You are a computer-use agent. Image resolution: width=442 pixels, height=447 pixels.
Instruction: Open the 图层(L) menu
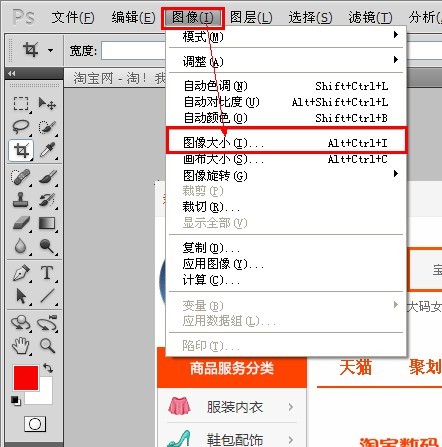pyautogui.click(x=251, y=17)
